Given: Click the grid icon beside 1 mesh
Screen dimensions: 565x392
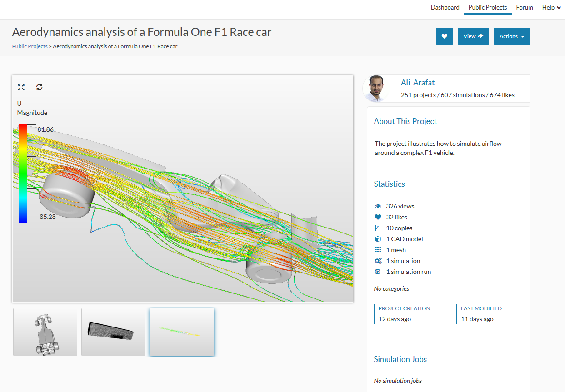Looking at the screenshot, I should [x=378, y=250].
